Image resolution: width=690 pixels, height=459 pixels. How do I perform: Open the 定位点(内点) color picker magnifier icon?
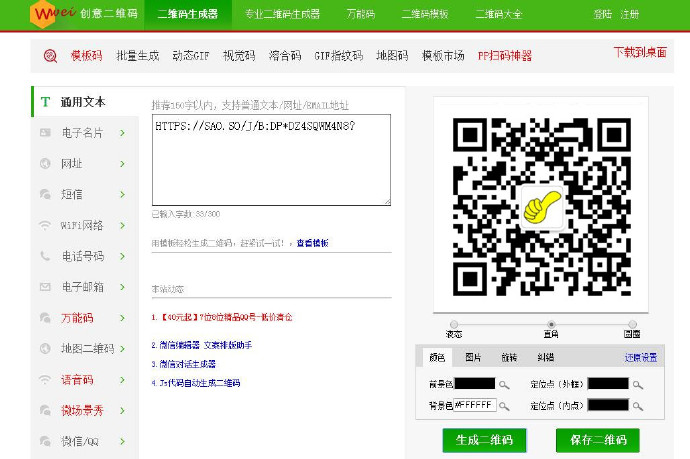click(638, 406)
